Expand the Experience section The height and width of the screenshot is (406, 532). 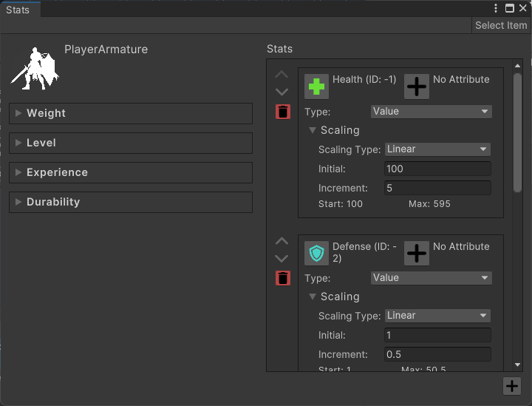[x=131, y=172]
